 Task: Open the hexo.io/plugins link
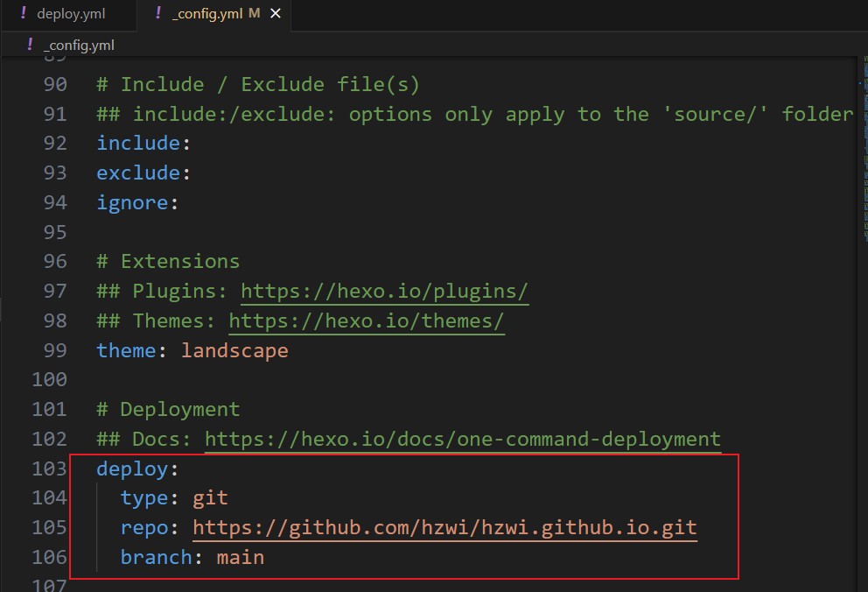tap(385, 292)
